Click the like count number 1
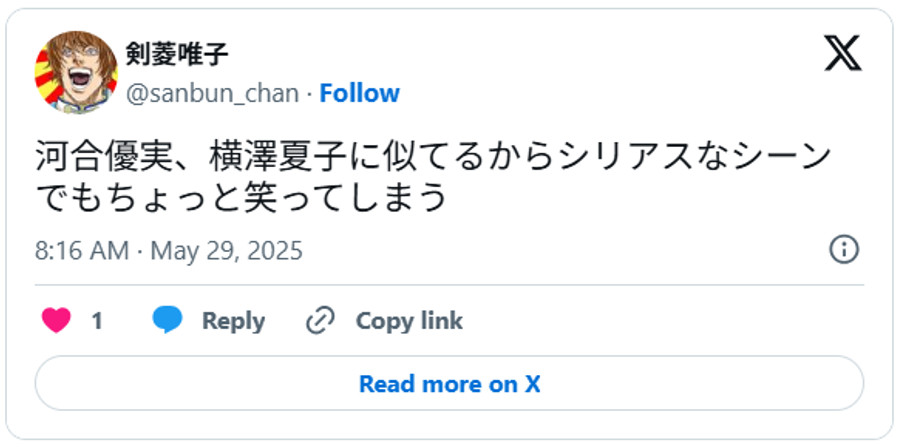900x447 pixels. click(x=97, y=321)
